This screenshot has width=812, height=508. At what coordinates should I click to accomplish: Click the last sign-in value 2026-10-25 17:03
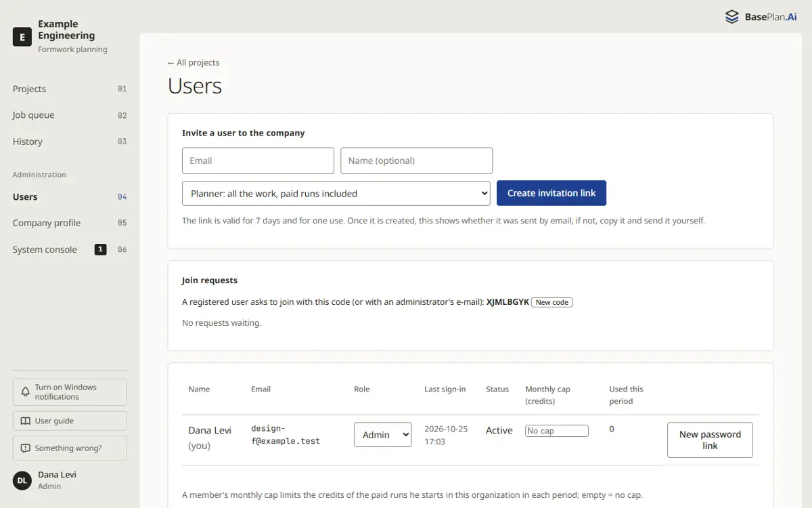446,435
